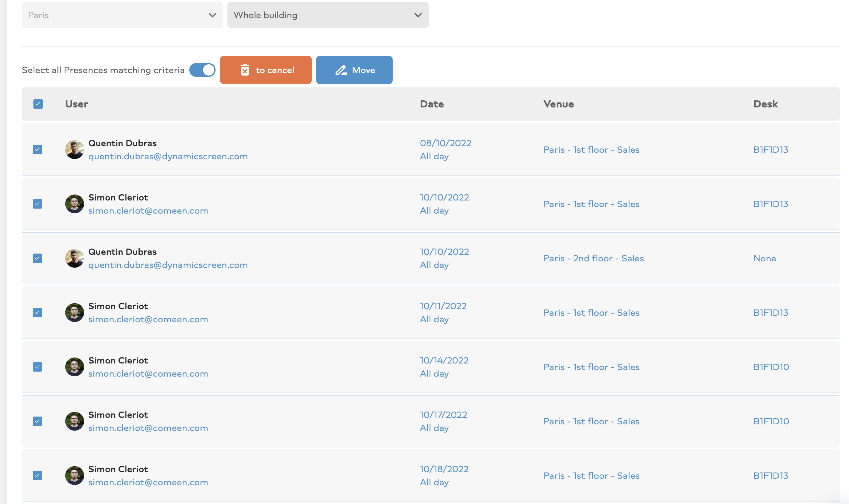
Task: Uncheck Simon Cleriot 10/11/2022 row checkbox
Action: pos(37,313)
